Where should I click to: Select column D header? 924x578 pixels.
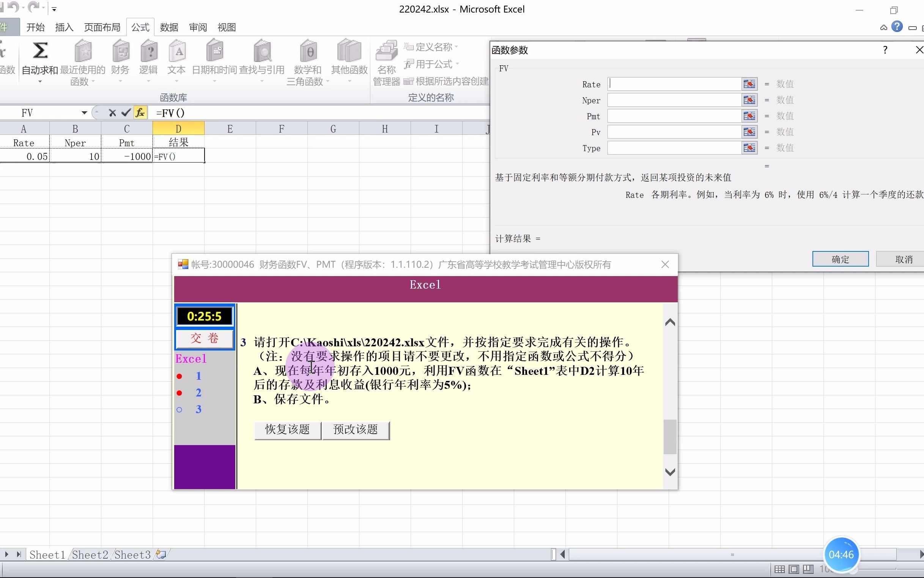pyautogui.click(x=178, y=129)
